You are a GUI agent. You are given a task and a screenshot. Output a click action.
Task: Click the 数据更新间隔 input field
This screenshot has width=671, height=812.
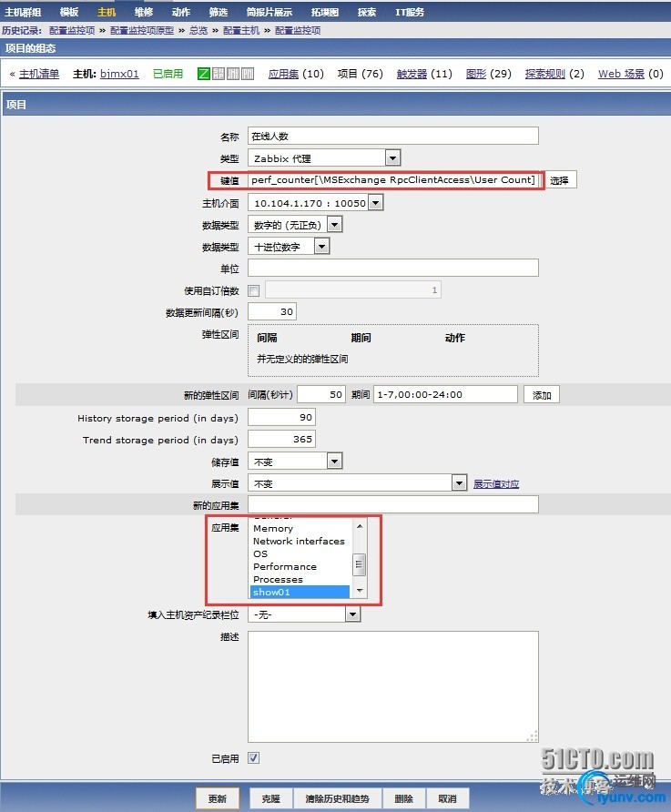272,311
